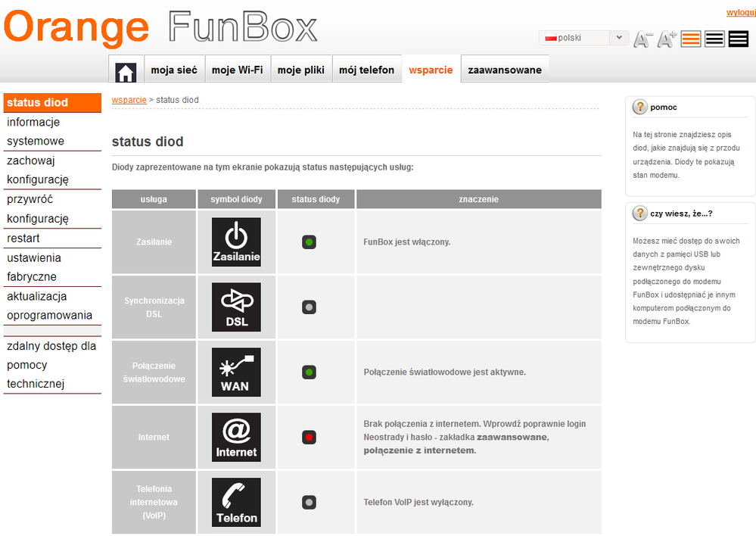Decrease font size with the A- icon
This screenshot has width=756, height=536.
point(642,38)
